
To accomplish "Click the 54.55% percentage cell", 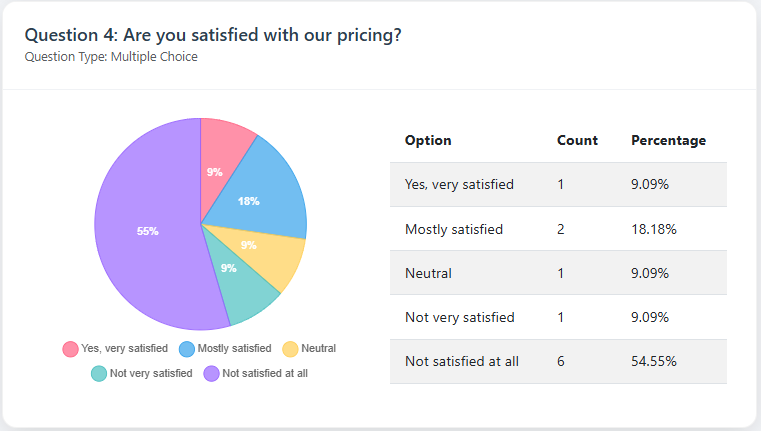I will 654,361.
